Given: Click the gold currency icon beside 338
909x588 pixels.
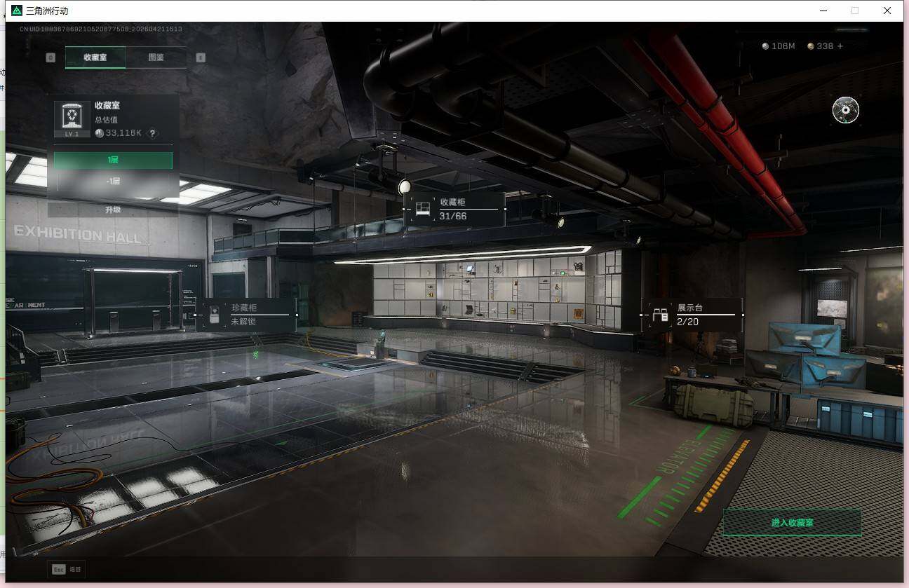Looking at the screenshot, I should (811, 46).
